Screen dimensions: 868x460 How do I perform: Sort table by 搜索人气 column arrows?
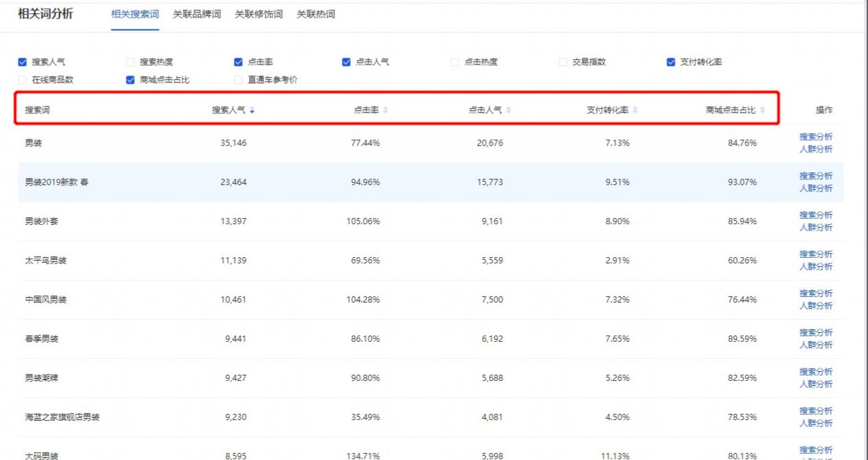(x=252, y=109)
